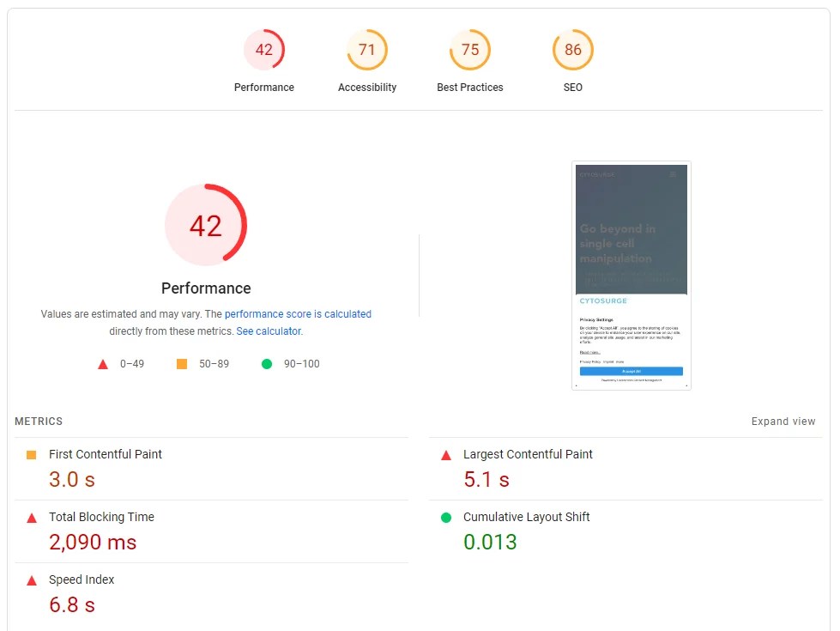Image resolution: width=840 pixels, height=631 pixels.
Task: Click the First Contentful Paint value 3.0 s
Action: [71, 479]
